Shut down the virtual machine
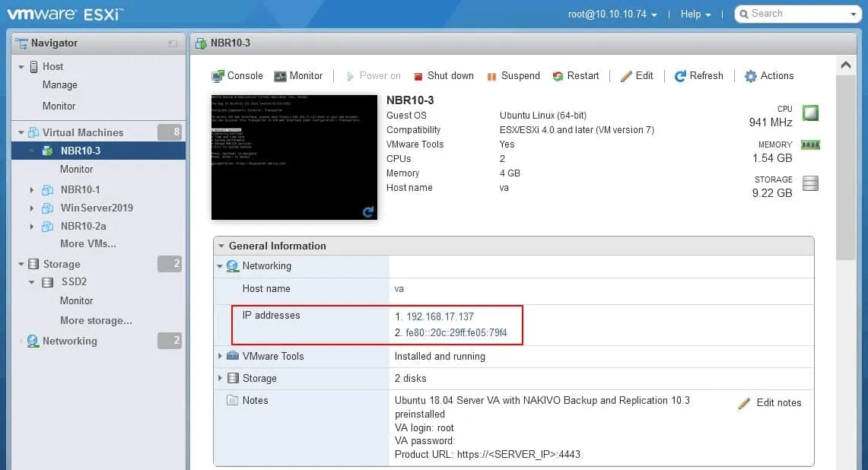The height and width of the screenshot is (470, 868). 444,76
